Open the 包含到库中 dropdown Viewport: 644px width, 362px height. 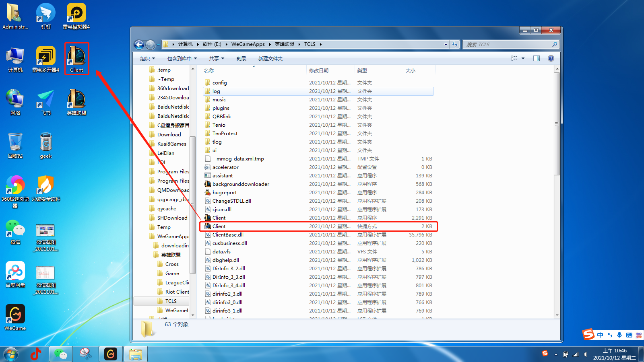(182, 59)
